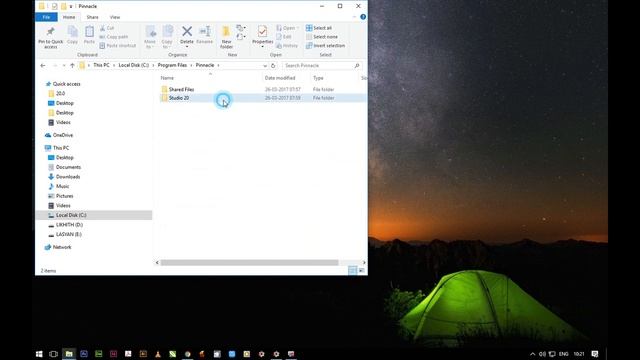Click the Rename icon
The height and width of the screenshot is (360, 640).
pos(204,31)
